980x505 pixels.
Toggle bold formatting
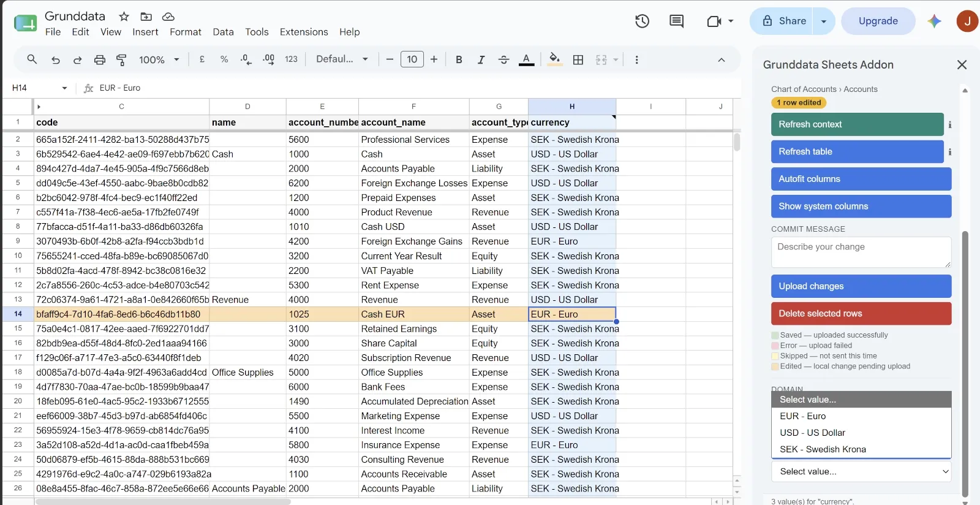click(x=459, y=59)
